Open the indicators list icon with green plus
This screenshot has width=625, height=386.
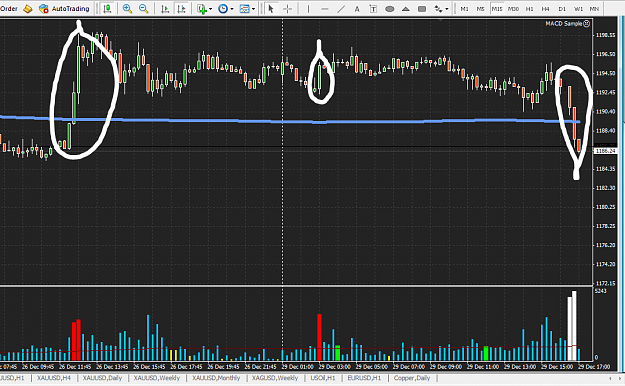coord(202,8)
